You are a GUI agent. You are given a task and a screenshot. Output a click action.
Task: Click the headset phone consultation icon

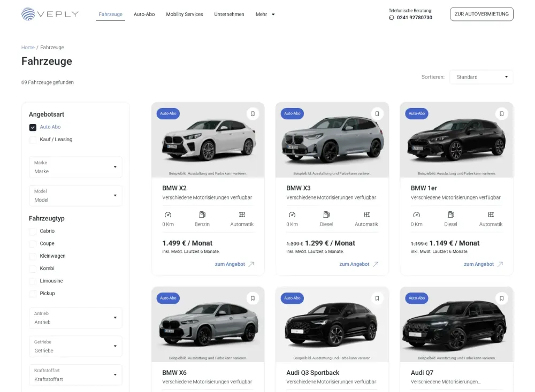click(392, 18)
